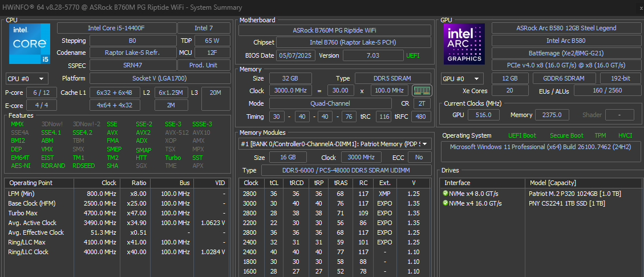Screen dimensions: 644x277
Task: Open the CPU #0 selector dropdown
Action: tap(27, 79)
